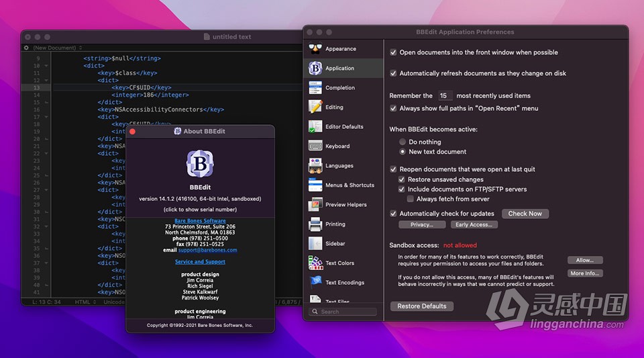This screenshot has width=644, height=358.
Task: Open the Appearance preferences pane
Action: 343,48
